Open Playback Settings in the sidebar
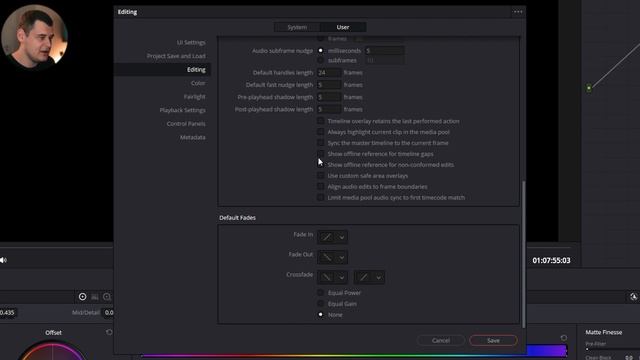This screenshot has height=360, width=640. tap(182, 110)
